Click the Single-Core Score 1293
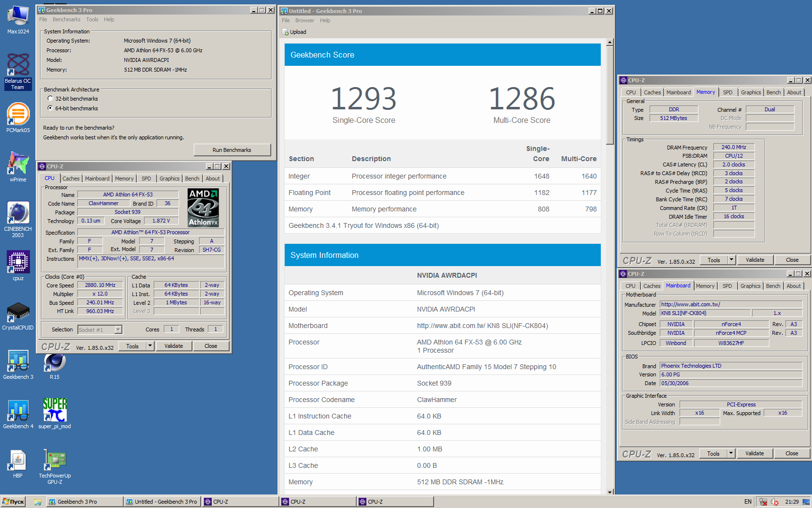Image resolution: width=812 pixels, height=508 pixels. click(x=363, y=99)
